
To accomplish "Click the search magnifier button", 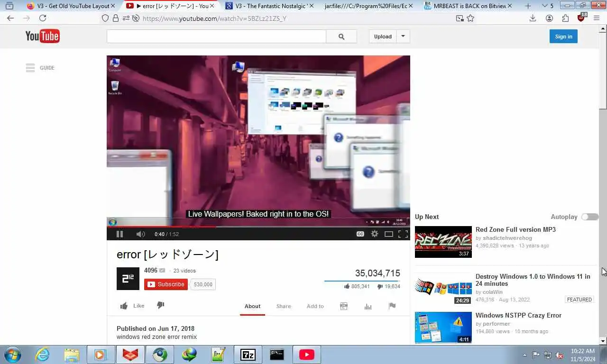I will [x=341, y=36].
